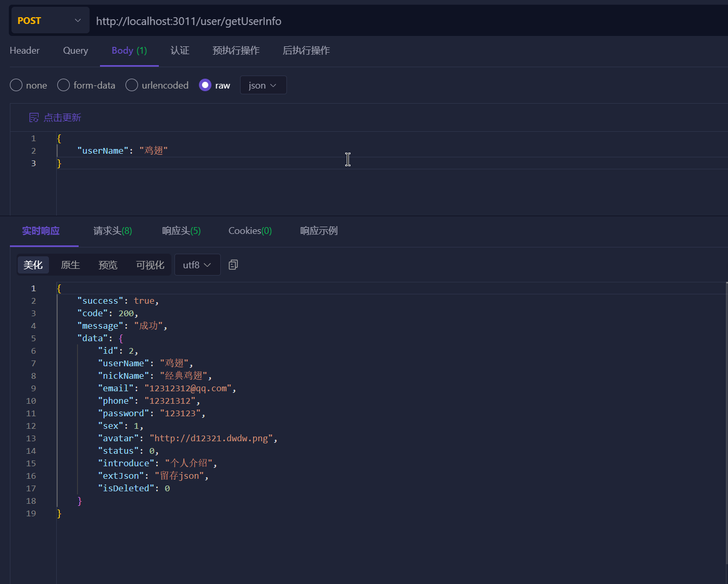This screenshot has width=728, height=584.
Task: Click the "nickName" line in response
Action: (155, 376)
